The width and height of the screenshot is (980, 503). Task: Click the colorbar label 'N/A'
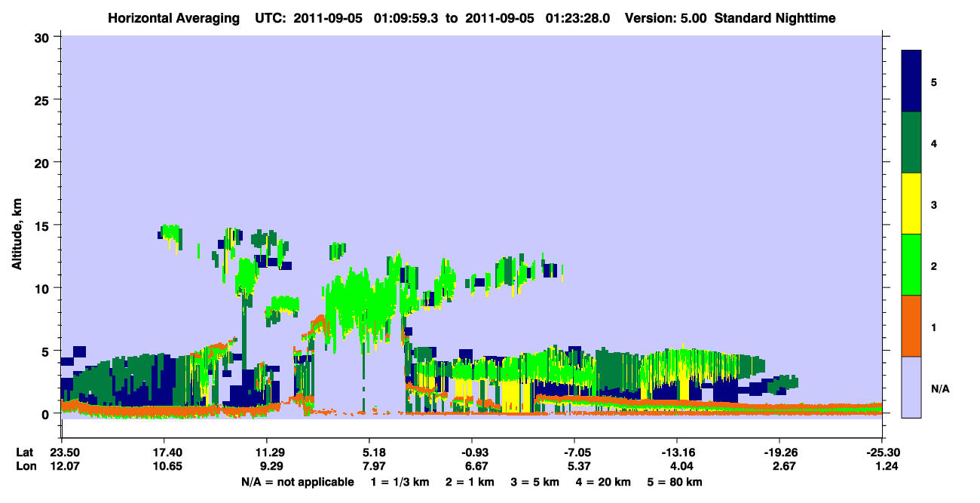coord(939,389)
